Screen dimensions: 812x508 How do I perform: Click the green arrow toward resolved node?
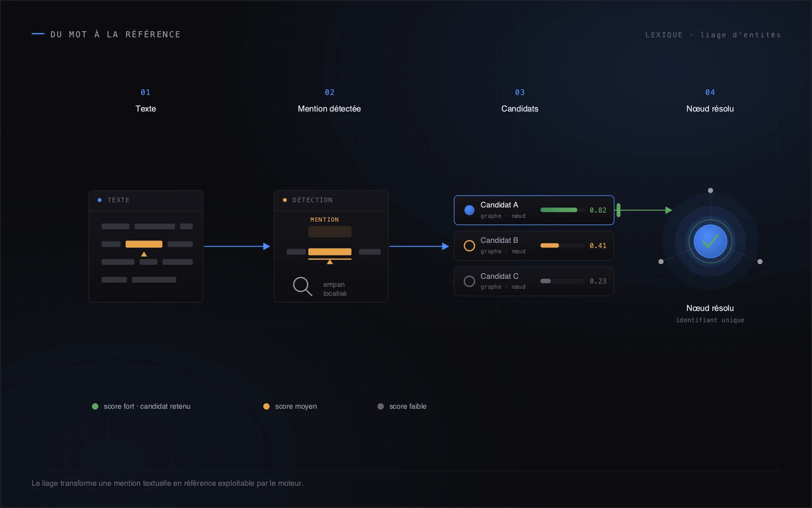pos(644,210)
